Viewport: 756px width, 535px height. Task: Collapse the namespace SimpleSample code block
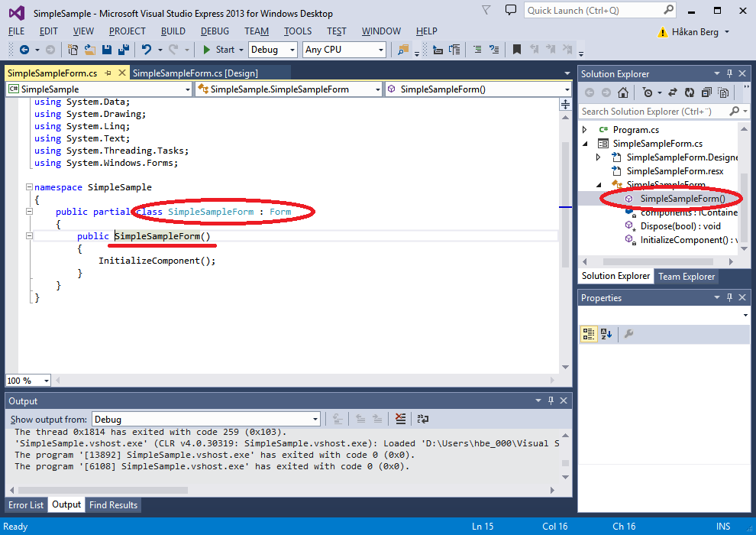30,186
